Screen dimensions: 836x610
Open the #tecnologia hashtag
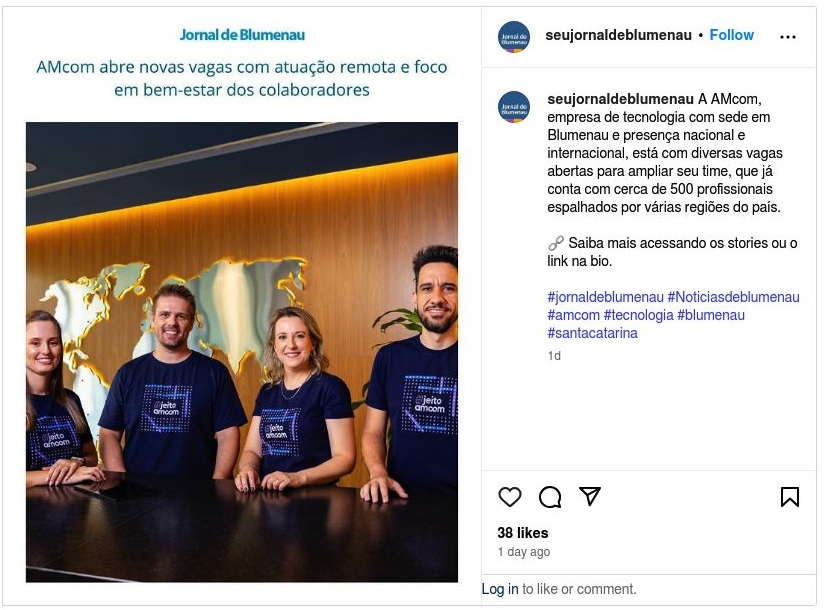(x=639, y=315)
